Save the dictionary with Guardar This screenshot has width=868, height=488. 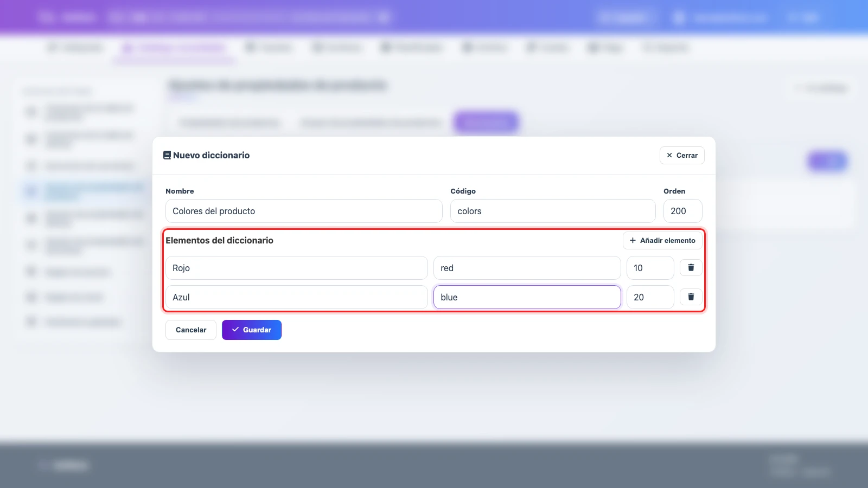pyautogui.click(x=252, y=330)
